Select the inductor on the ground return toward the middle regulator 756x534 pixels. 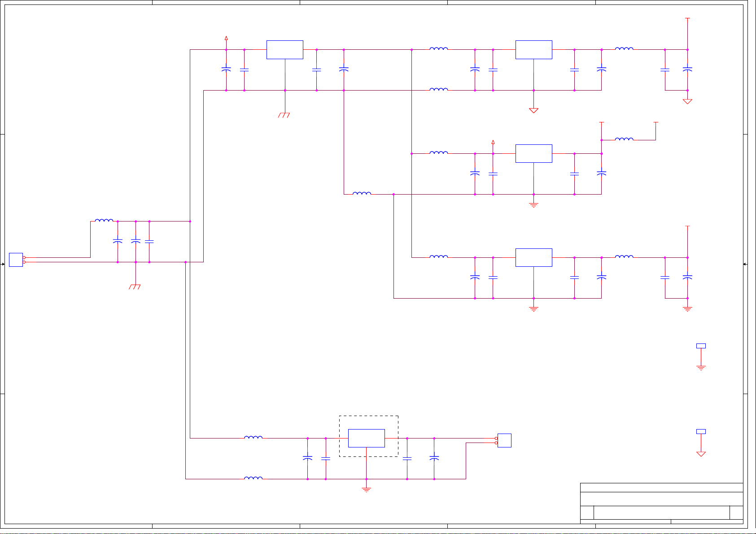(x=362, y=193)
